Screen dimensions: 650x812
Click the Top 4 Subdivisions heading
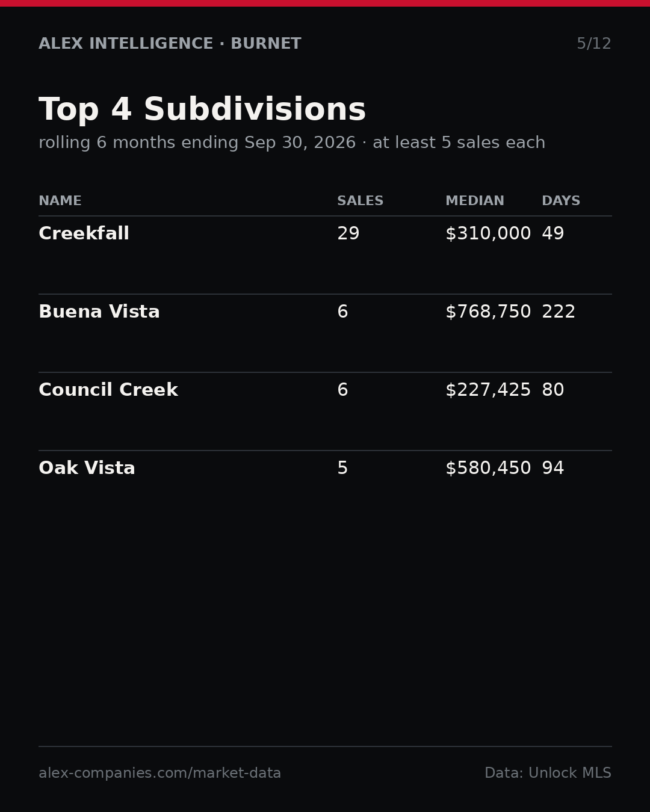coord(202,111)
